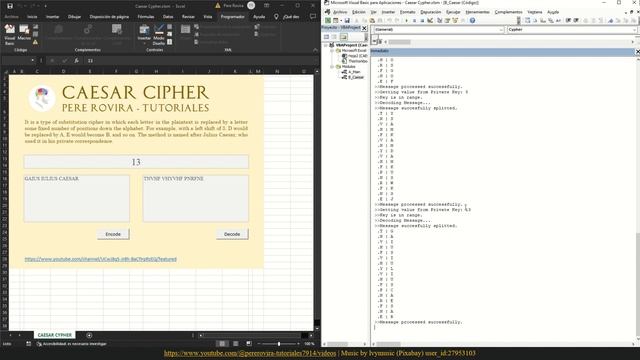Switch to Normal view in status bar
The height and width of the screenshot is (360, 640).
[x=222, y=344]
